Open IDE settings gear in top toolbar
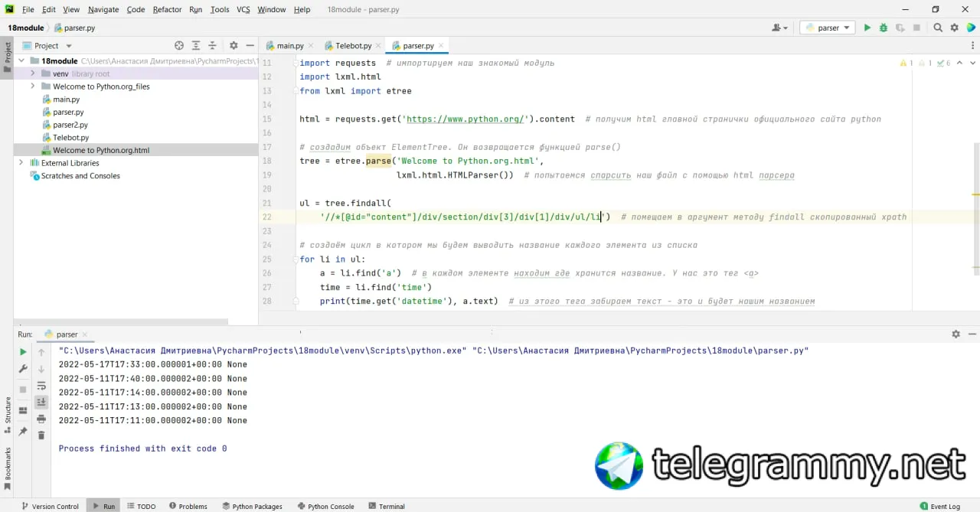Image resolution: width=980 pixels, height=512 pixels. coord(954,28)
